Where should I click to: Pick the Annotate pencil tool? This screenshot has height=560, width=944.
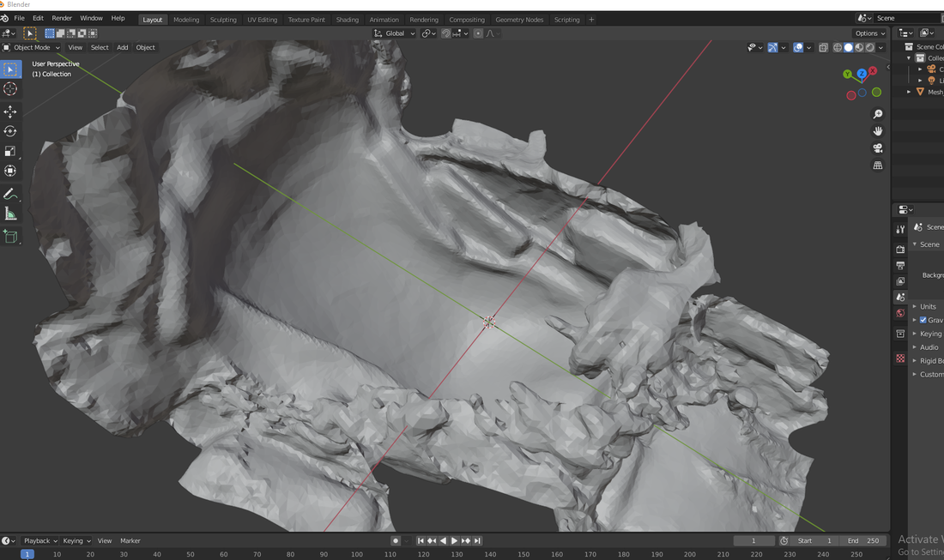pos(10,194)
